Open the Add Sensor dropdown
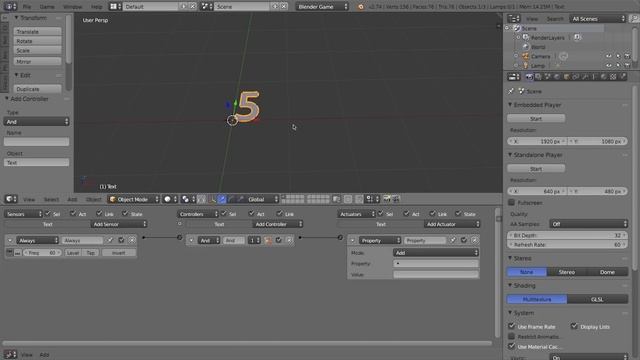Image resolution: width=640 pixels, height=360 pixels. 119,224
